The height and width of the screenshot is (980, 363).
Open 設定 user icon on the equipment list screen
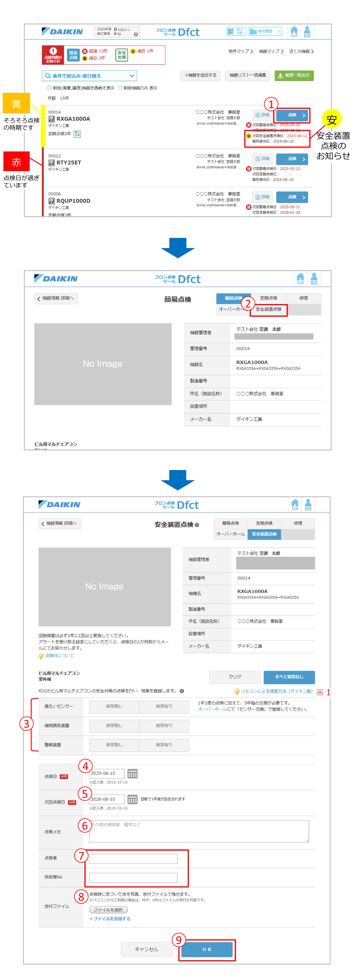pyautogui.click(x=307, y=31)
